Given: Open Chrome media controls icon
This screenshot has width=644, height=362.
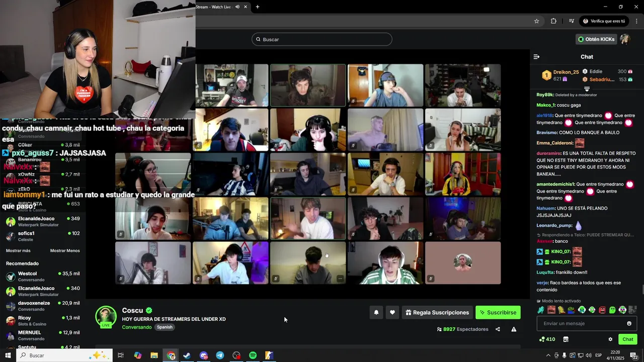Looking at the screenshot, I should tap(571, 21).
